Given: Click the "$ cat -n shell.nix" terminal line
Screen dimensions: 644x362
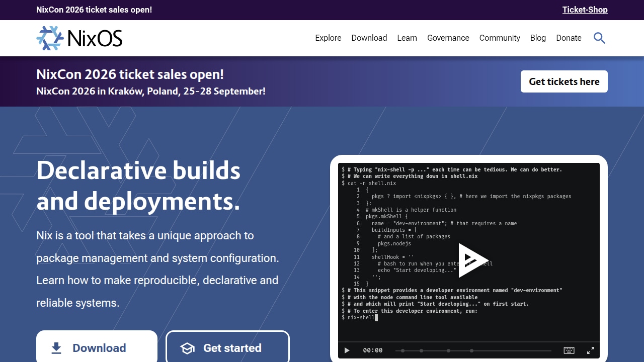Looking at the screenshot, I should pos(369,183).
